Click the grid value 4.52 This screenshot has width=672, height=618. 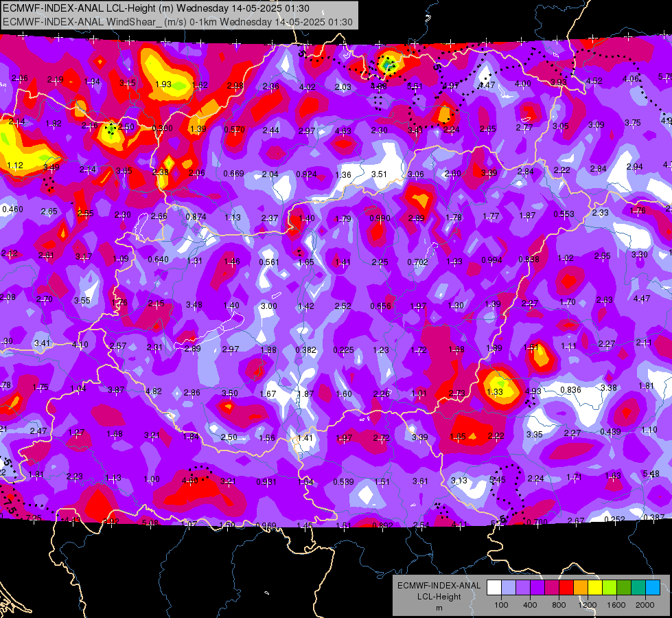594,80
